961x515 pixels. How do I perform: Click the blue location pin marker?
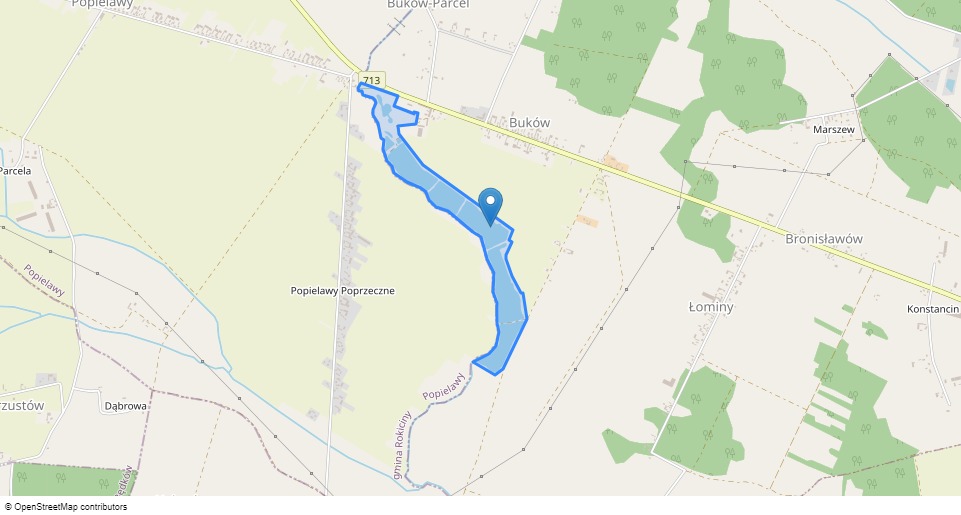(x=490, y=207)
